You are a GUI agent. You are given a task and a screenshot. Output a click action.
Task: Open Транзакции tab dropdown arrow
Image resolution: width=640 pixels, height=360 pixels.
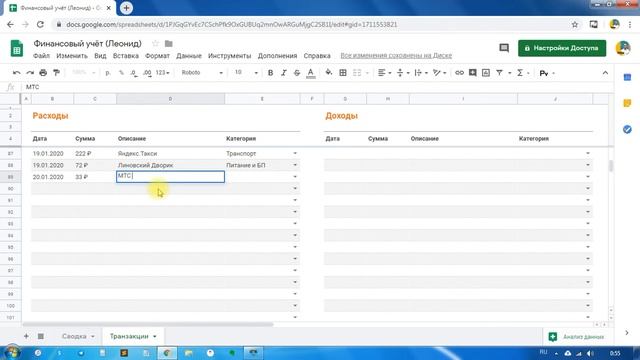[155, 336]
